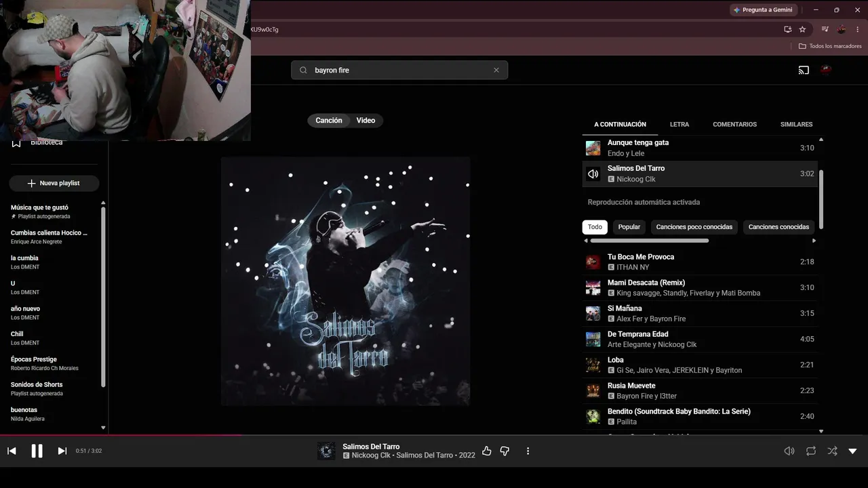Click the now-playing thumbnail in player bar
This screenshot has height=488, width=868.
[x=326, y=451]
